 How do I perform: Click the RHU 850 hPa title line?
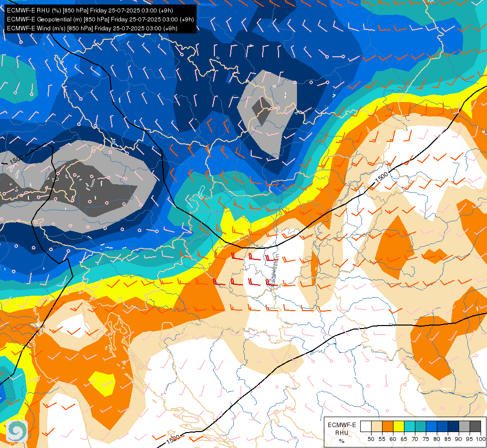[90, 10]
